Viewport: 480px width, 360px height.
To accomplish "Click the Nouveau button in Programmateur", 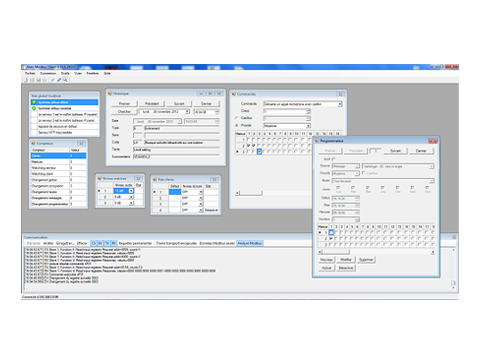I will coord(326,260).
